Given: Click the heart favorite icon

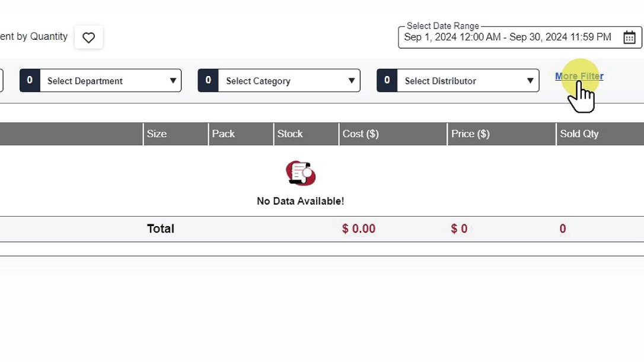Looking at the screenshot, I should tap(88, 37).
